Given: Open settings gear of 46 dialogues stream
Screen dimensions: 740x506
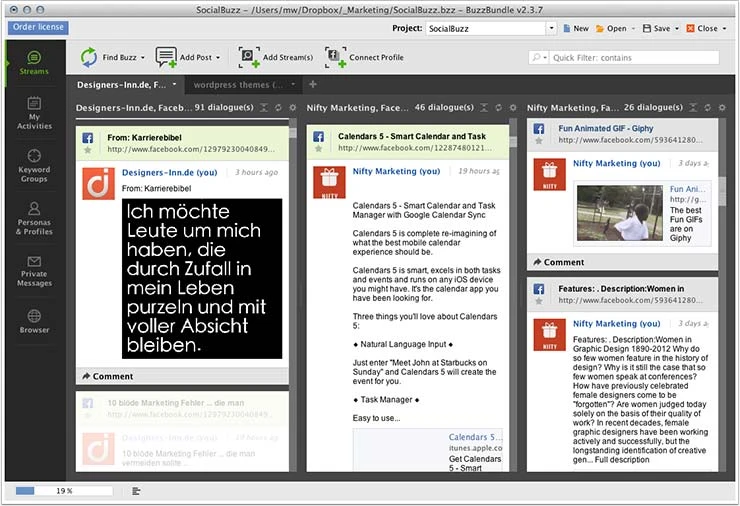Looking at the screenshot, I should (x=513, y=108).
